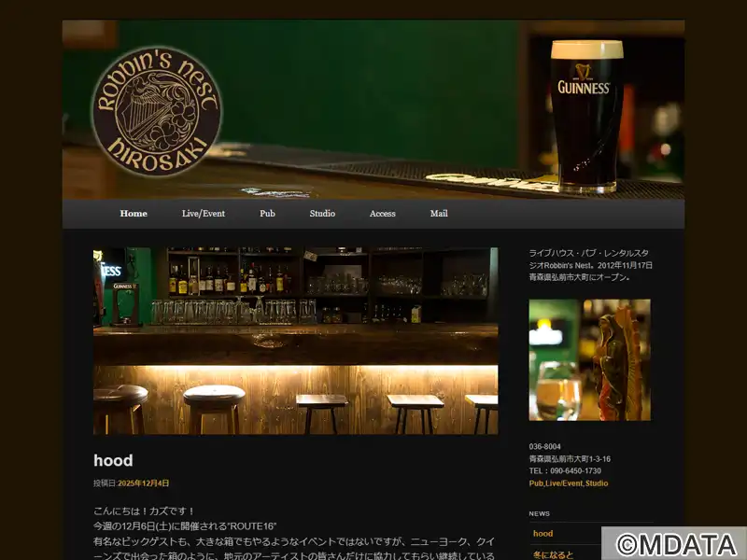Click the Robbin's Nest Hirosaki logo
This screenshot has height=560, width=747.
click(157, 111)
